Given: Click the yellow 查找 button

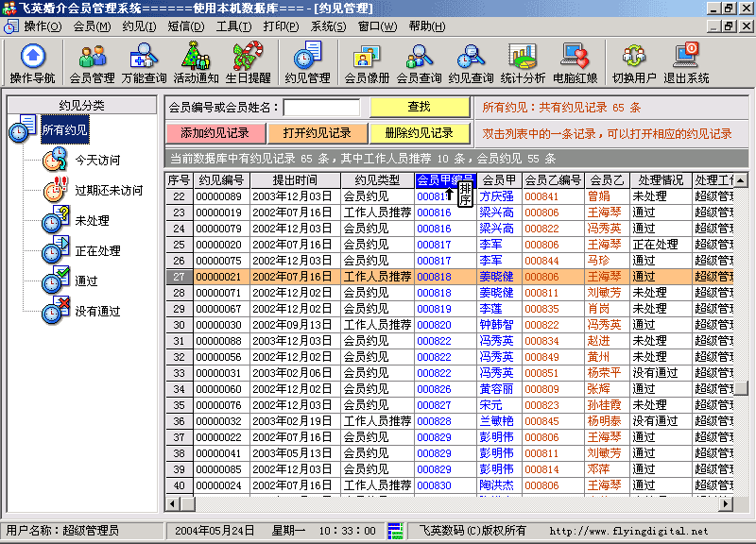Looking at the screenshot, I should tap(419, 107).
